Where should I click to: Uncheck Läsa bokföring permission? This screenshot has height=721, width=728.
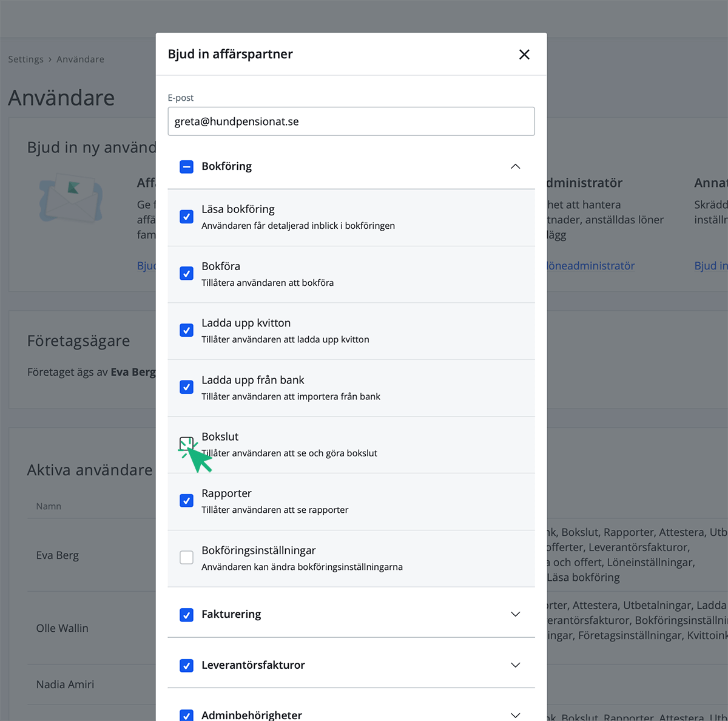(x=187, y=217)
